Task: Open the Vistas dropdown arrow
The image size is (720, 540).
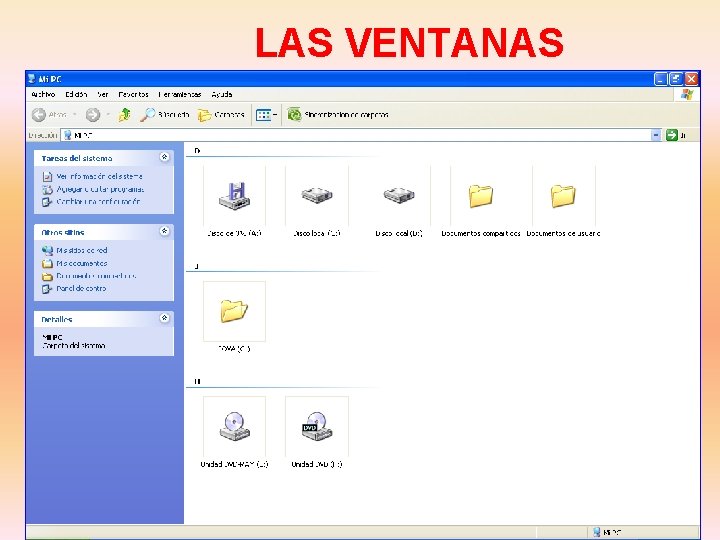Action: [275, 115]
